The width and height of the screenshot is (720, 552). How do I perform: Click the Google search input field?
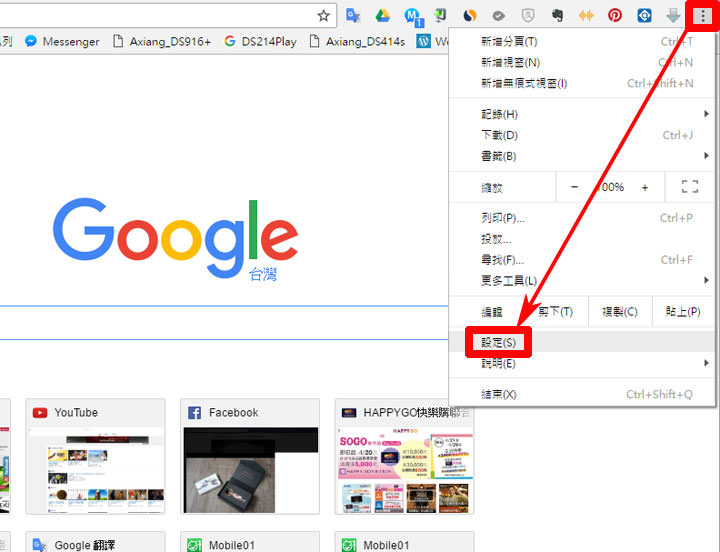(x=220, y=322)
